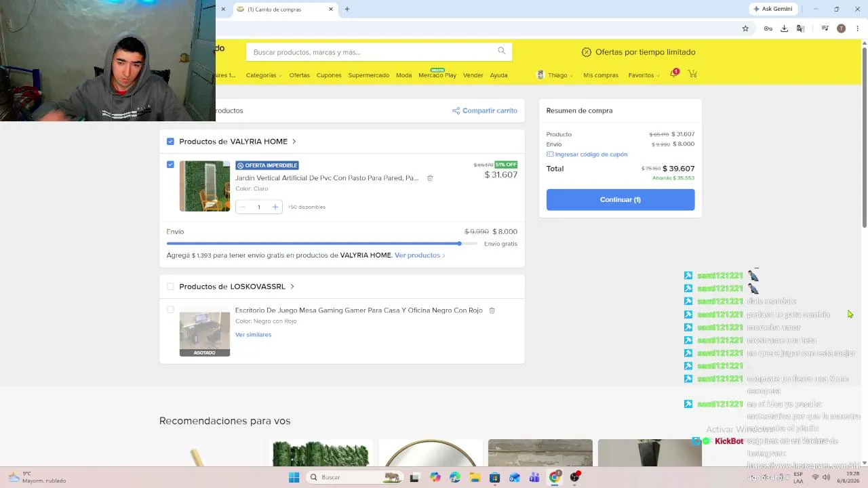Open the Escritorio De Juego product title
Viewport: 868px width, 488px height.
[x=359, y=310]
